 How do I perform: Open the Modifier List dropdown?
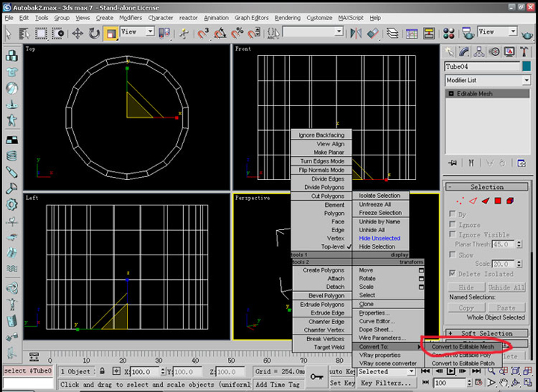487,80
